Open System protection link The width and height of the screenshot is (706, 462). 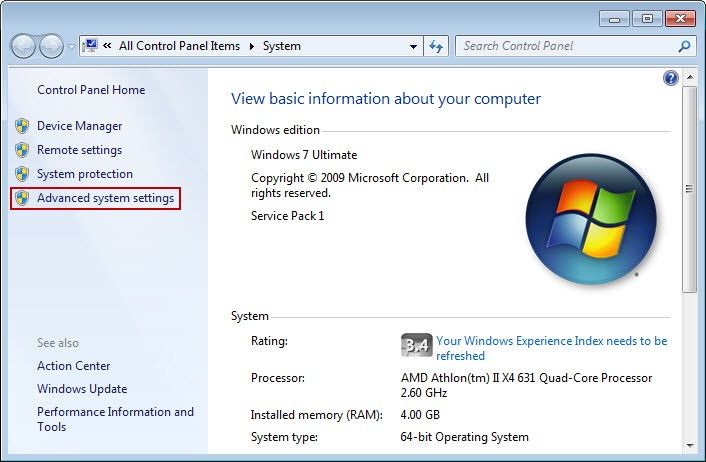[x=85, y=174]
